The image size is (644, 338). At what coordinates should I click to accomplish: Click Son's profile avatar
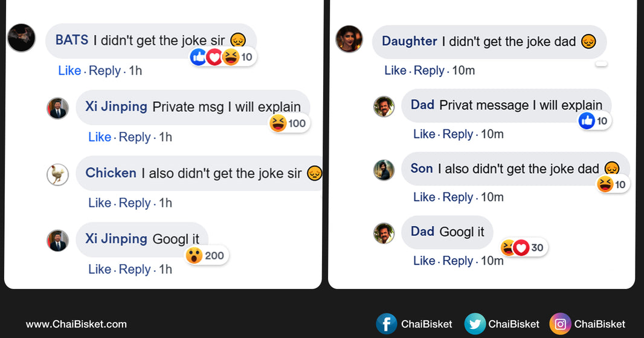[x=384, y=170]
